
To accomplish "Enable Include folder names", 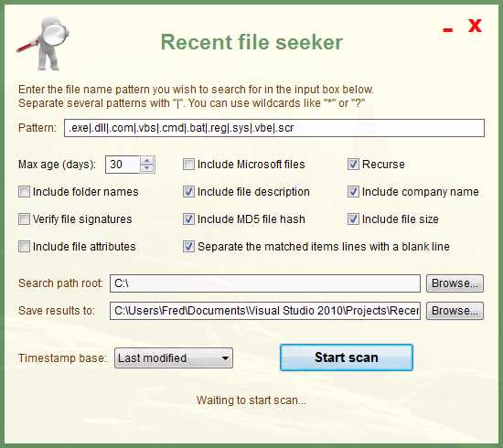I will 24,192.
